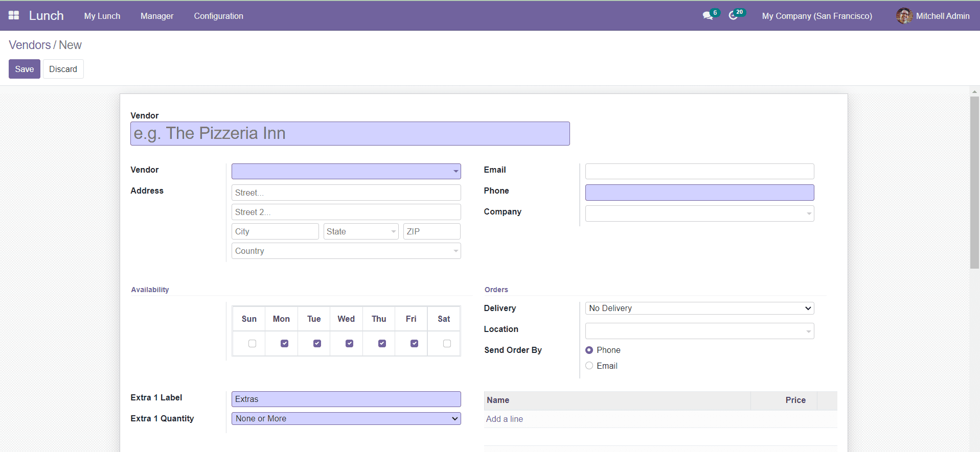Open the conversations chat icon
Image resolution: width=980 pixels, height=452 pixels.
coord(708,16)
